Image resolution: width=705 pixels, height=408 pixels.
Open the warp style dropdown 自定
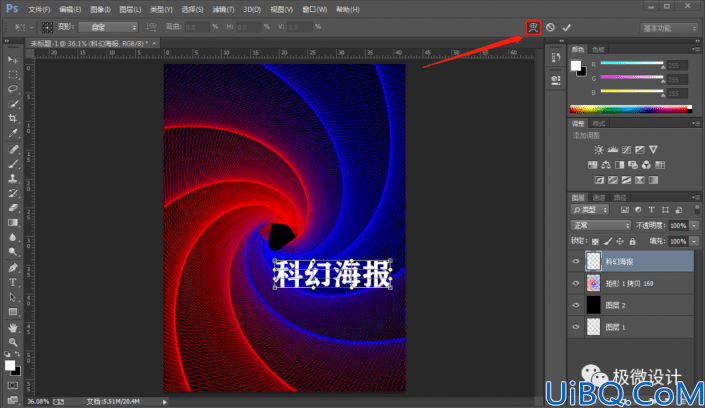pos(108,27)
